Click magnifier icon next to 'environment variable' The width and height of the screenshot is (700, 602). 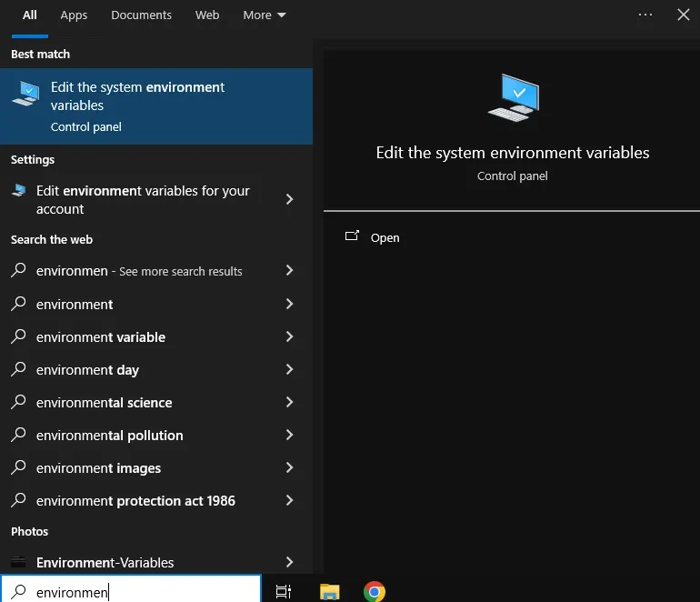tap(18, 336)
